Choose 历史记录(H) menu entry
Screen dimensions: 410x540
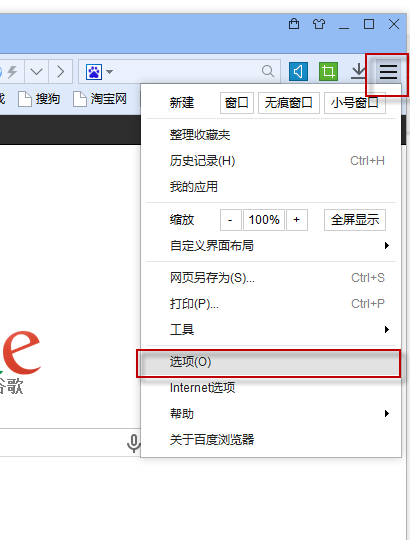(270, 161)
